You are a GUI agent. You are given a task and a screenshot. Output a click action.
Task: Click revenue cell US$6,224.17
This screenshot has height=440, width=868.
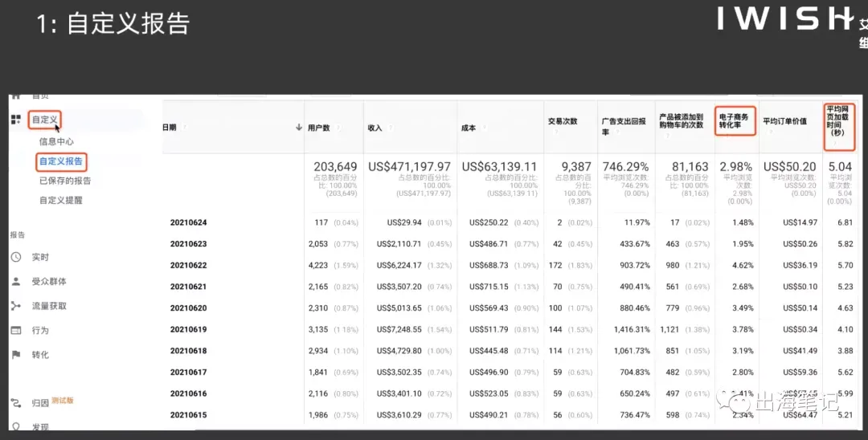click(x=399, y=265)
